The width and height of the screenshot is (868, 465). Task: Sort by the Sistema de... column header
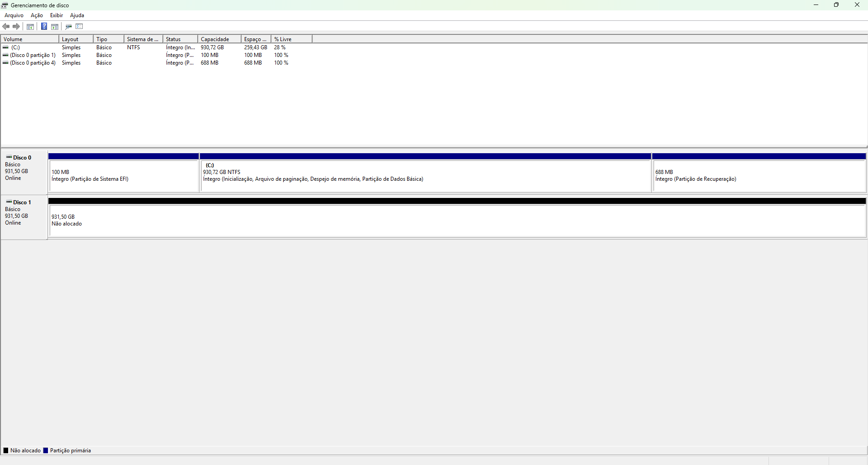[143, 39]
